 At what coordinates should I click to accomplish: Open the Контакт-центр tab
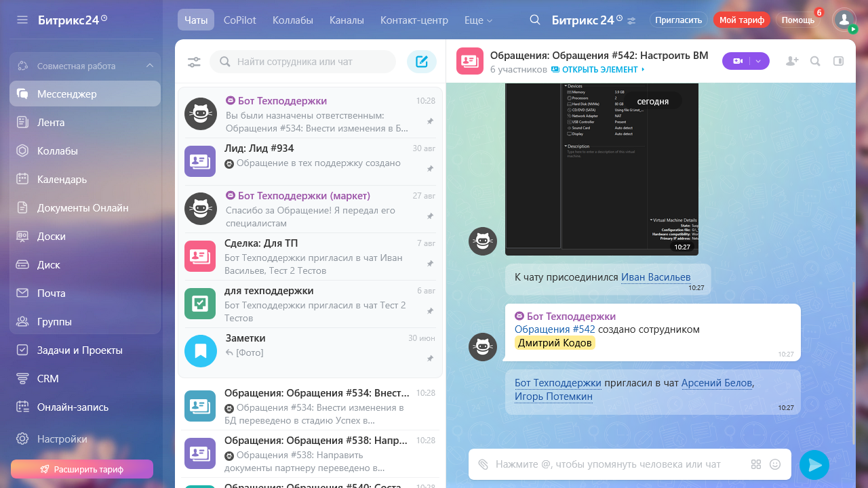click(x=414, y=20)
